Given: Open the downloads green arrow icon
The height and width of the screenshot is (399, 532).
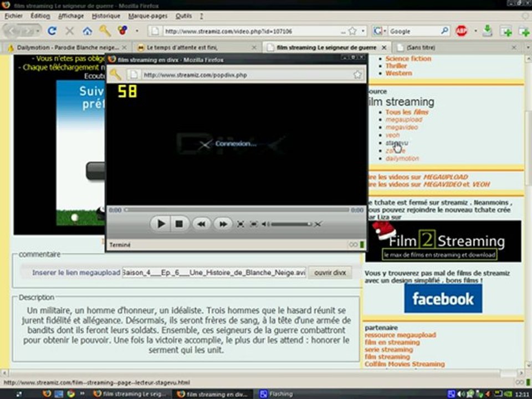Looking at the screenshot, I should 488,30.
